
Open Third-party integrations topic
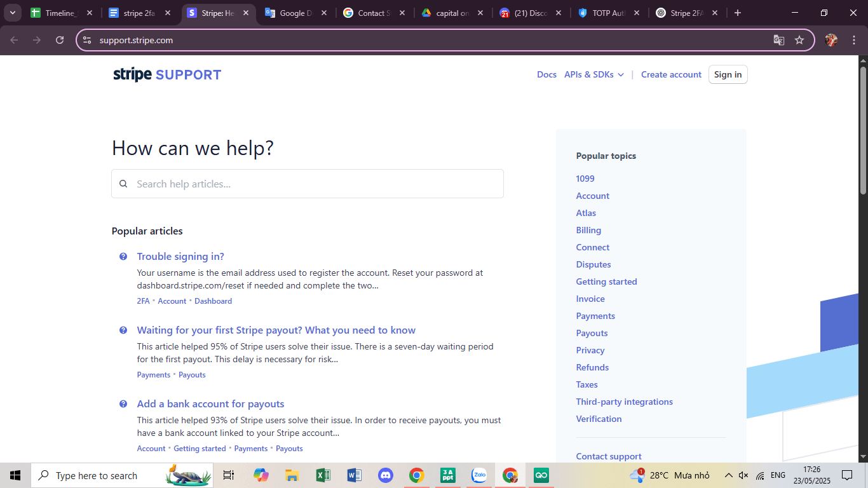click(625, 402)
